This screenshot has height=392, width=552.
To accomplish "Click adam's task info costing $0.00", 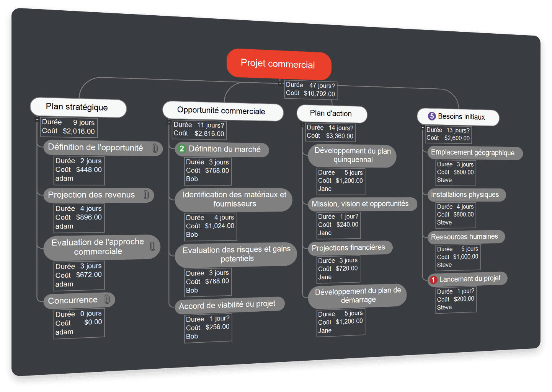I will [79, 324].
